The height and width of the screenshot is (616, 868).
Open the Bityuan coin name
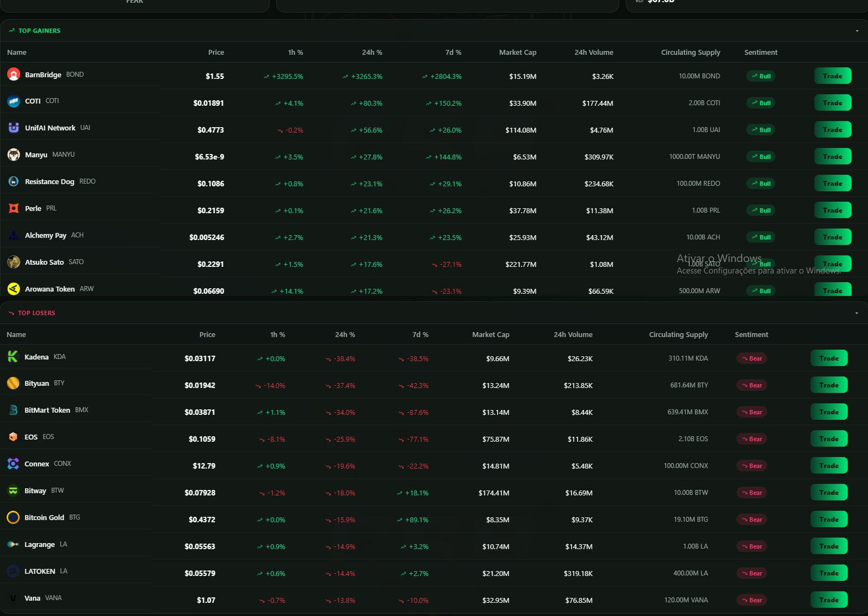pos(37,383)
